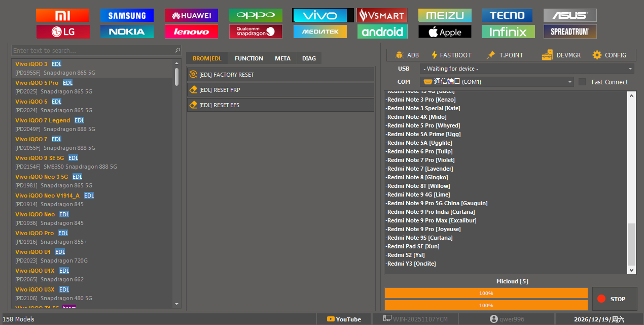
Task: Choose the Samsung brand tile
Action: (x=127, y=15)
